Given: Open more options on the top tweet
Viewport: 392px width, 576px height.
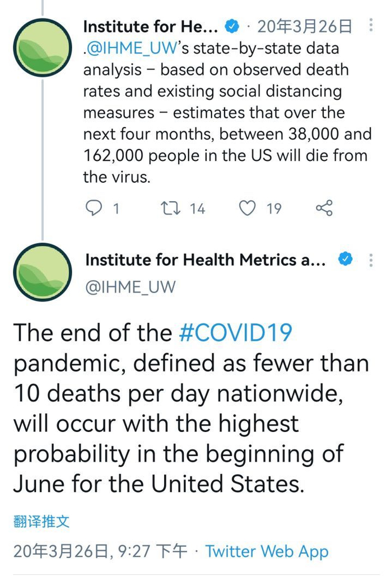Looking at the screenshot, I should [371, 25].
